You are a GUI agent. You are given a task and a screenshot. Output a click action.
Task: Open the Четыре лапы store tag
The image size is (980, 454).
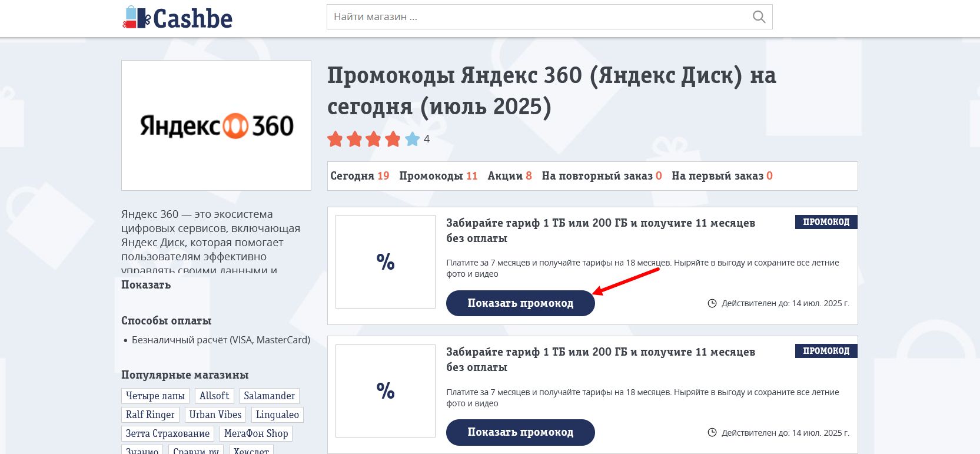pyautogui.click(x=155, y=396)
